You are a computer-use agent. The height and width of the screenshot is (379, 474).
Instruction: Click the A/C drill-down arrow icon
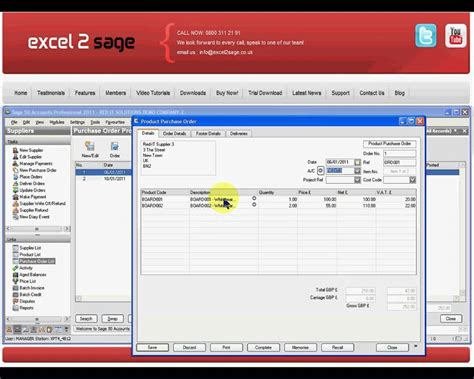coord(320,171)
